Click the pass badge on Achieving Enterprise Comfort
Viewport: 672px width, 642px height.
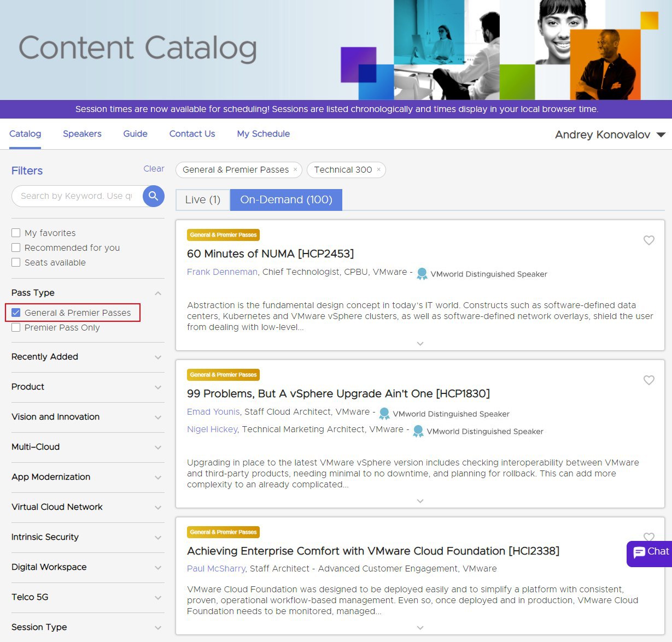click(223, 532)
